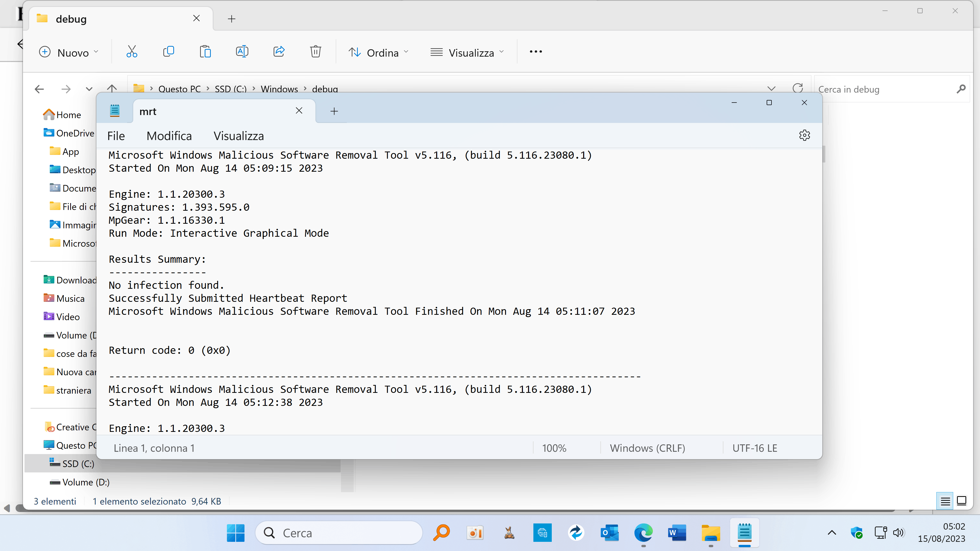Switch to large thumbnails view layout
The width and height of the screenshot is (980, 551).
[x=961, y=501]
